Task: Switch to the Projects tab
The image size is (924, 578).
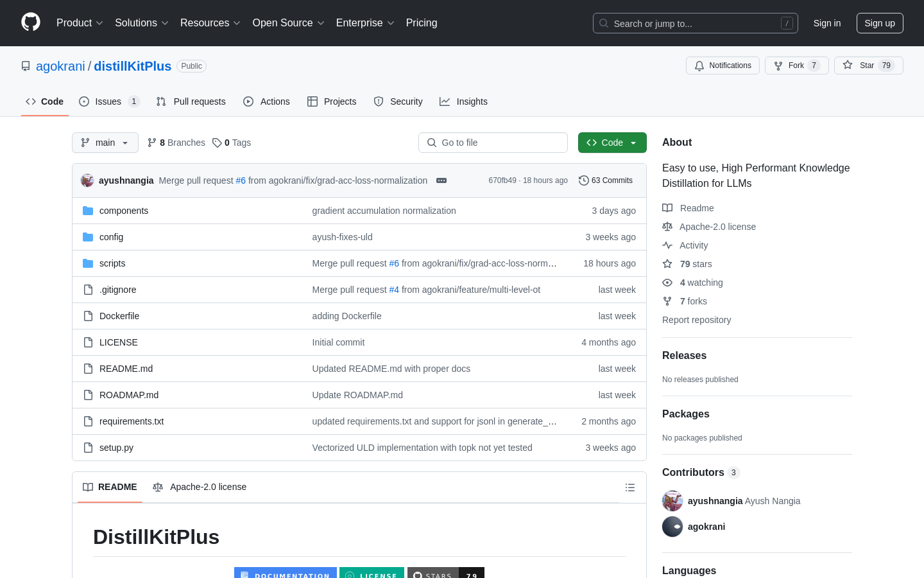Action: pyautogui.click(x=332, y=101)
